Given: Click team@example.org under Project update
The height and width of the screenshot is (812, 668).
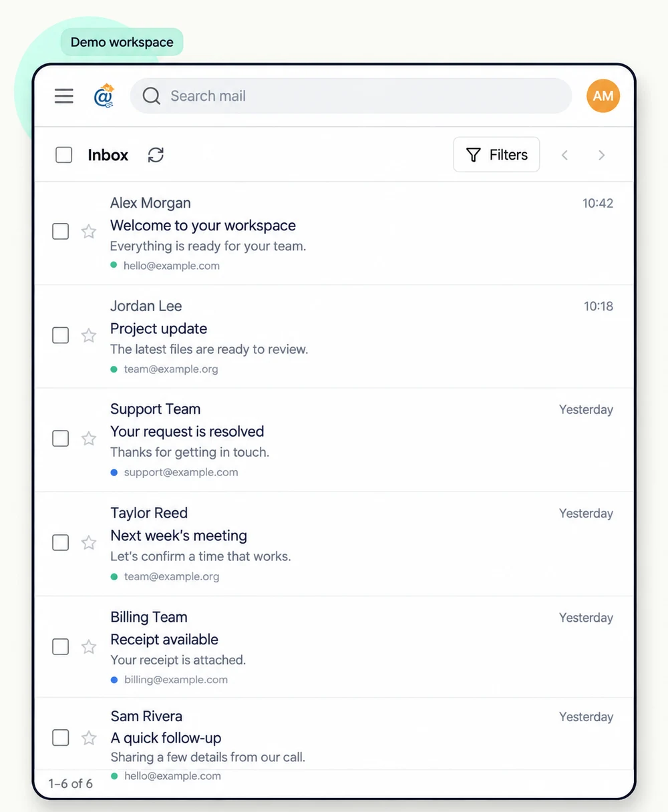Looking at the screenshot, I should [171, 369].
